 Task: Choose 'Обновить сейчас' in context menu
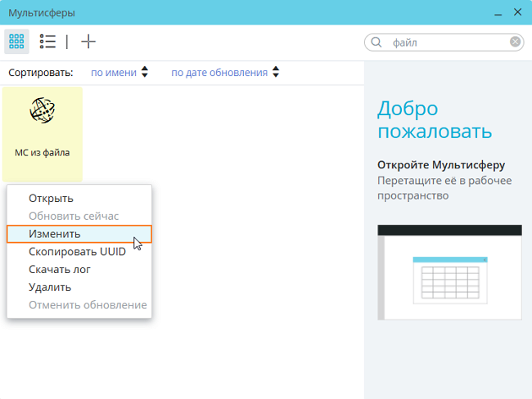click(79, 216)
